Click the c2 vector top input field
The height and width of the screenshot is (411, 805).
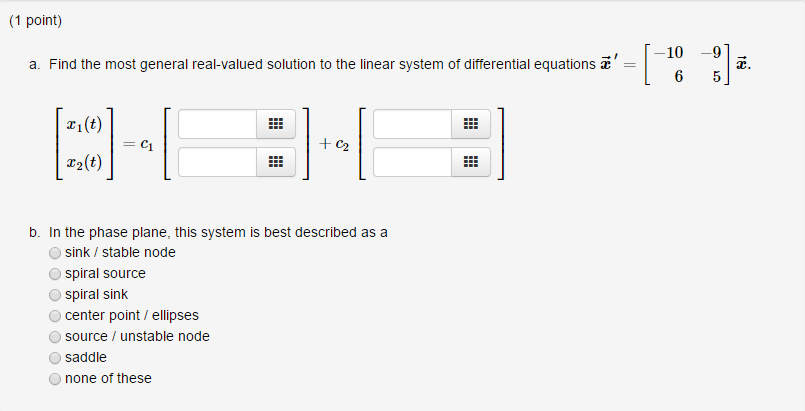tap(413, 124)
